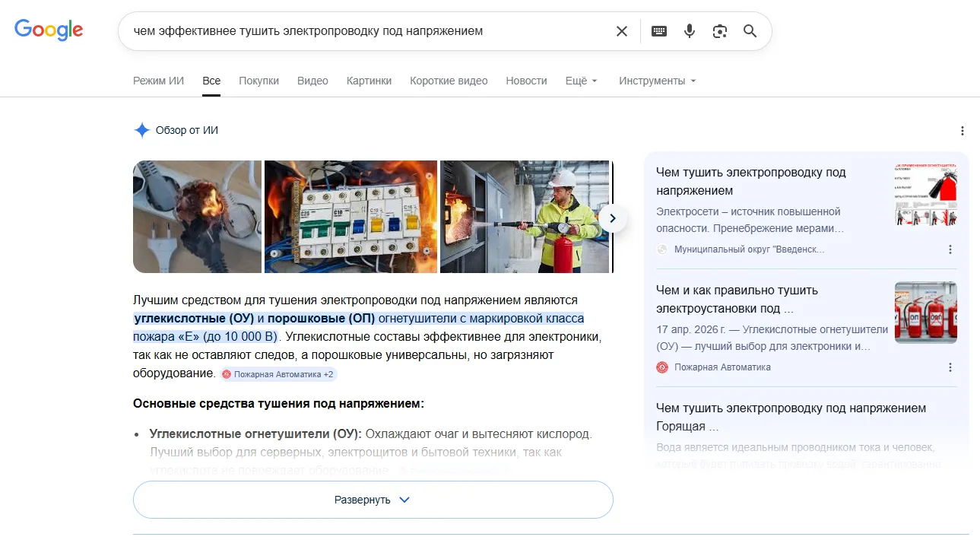Open burning circuit breakers image
This screenshot has height=540, width=980.
click(x=350, y=217)
